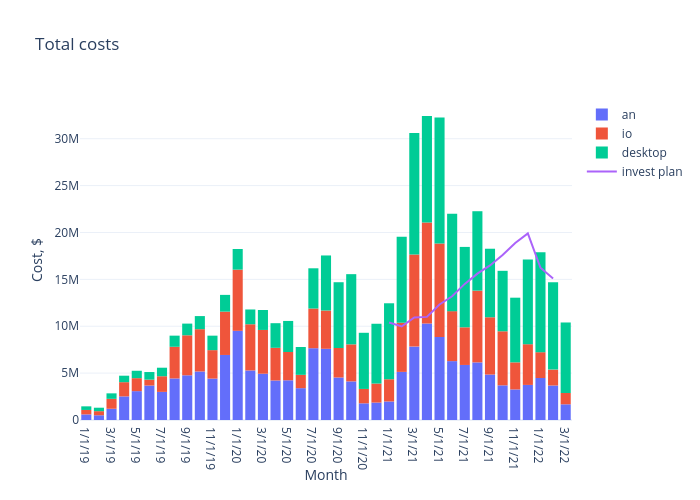This screenshot has height=500, width=700.
Task: Click the purple invest plan legend line
Action: (601, 171)
